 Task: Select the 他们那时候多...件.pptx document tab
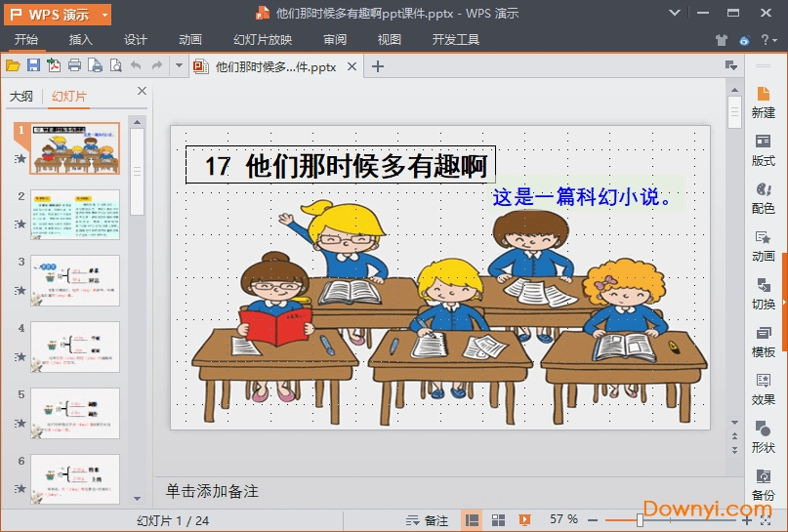click(x=275, y=66)
